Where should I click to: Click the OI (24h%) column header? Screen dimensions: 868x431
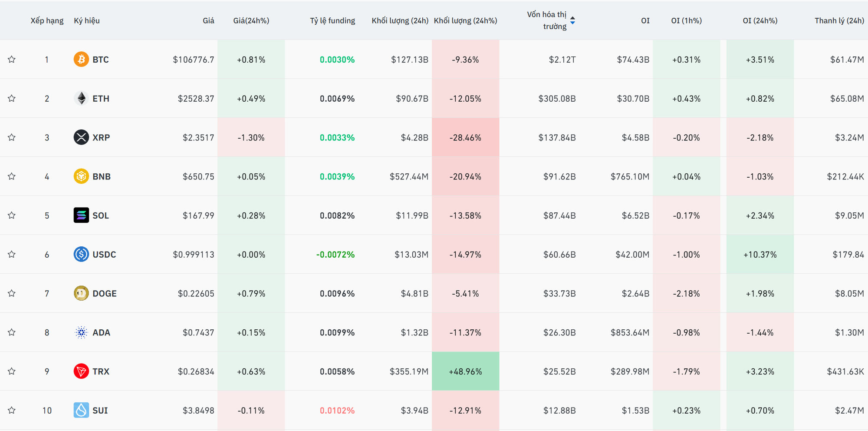pyautogui.click(x=759, y=20)
